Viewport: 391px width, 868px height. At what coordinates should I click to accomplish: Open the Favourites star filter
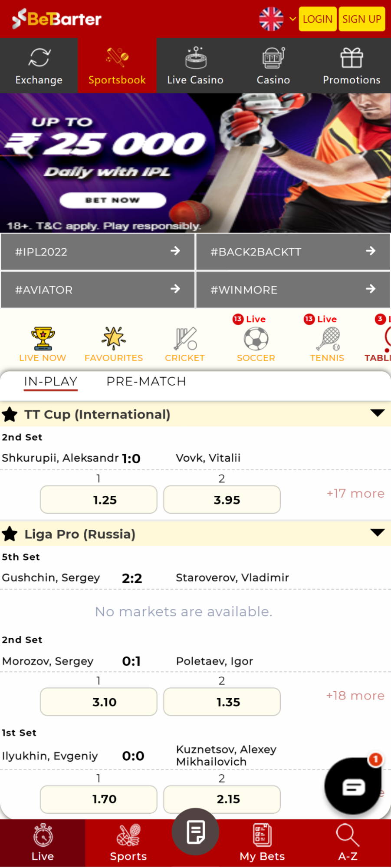click(114, 339)
